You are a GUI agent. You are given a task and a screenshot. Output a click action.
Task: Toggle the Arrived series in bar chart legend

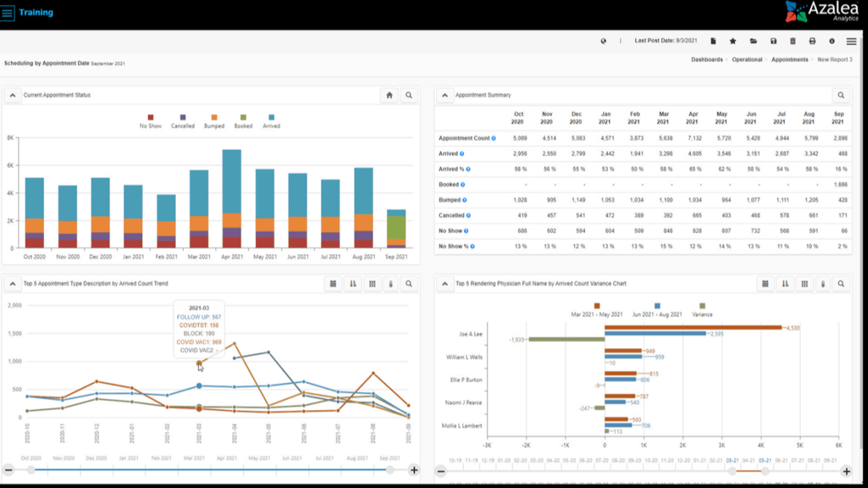(x=271, y=121)
